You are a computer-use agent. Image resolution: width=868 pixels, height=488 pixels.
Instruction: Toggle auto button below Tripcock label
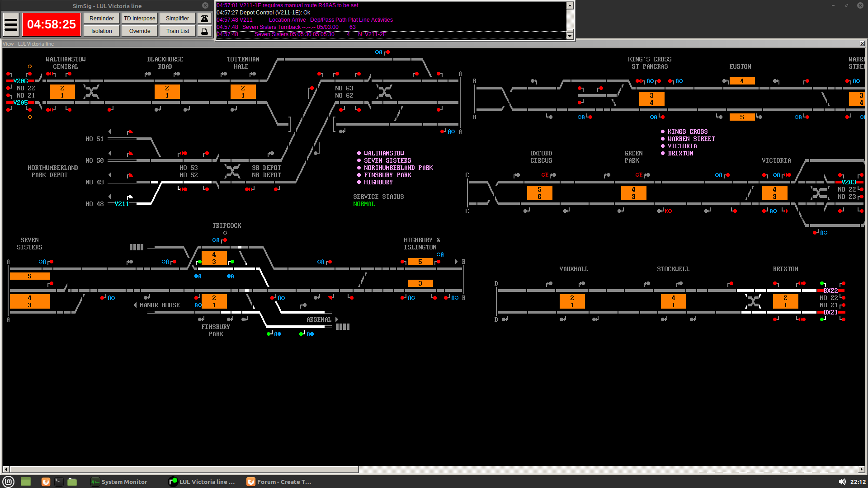216,240
